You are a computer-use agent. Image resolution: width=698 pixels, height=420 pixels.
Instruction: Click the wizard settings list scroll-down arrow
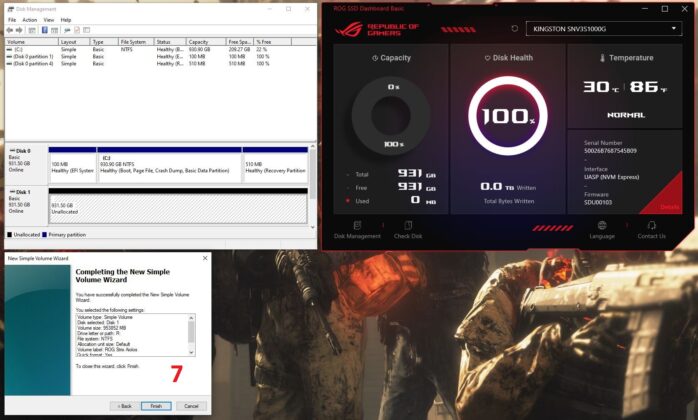tap(191, 352)
